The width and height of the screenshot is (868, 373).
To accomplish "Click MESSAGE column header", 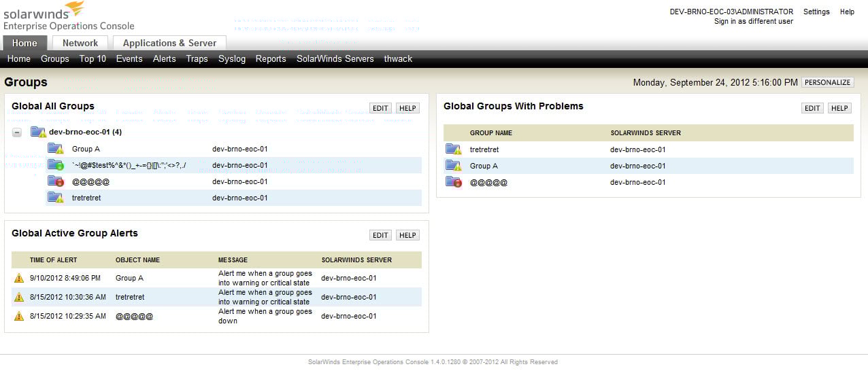I will pyautogui.click(x=233, y=260).
